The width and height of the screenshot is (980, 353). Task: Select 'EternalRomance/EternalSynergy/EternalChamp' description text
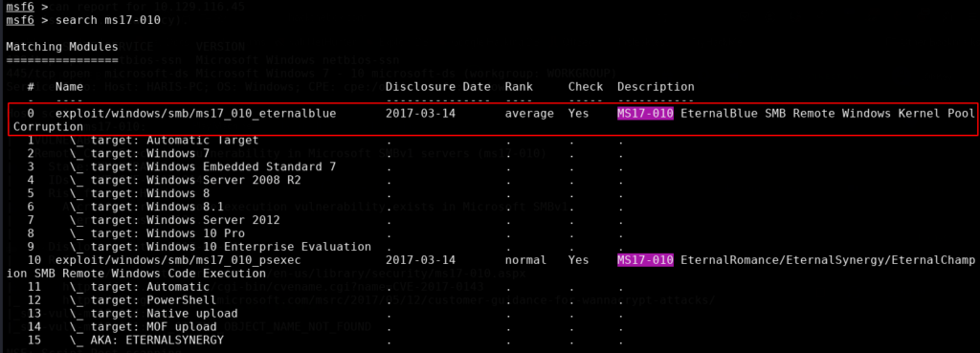pyautogui.click(x=828, y=260)
